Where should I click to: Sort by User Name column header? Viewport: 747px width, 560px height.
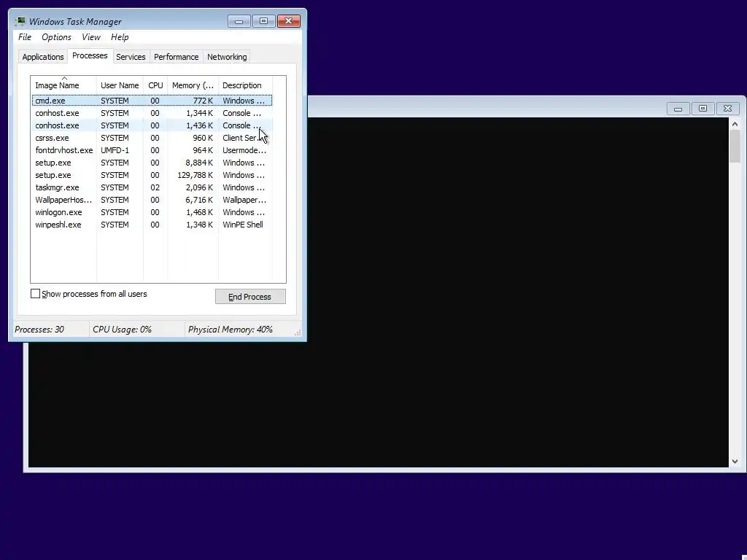point(120,85)
